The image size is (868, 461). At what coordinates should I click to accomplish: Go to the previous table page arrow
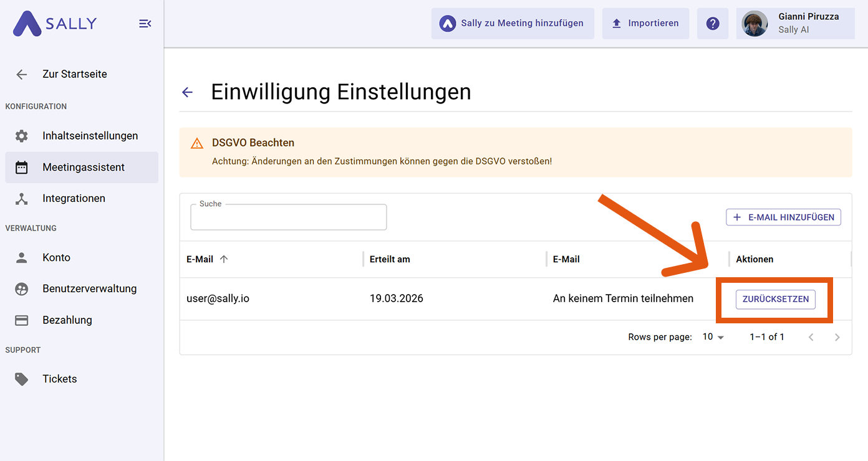[x=811, y=337]
